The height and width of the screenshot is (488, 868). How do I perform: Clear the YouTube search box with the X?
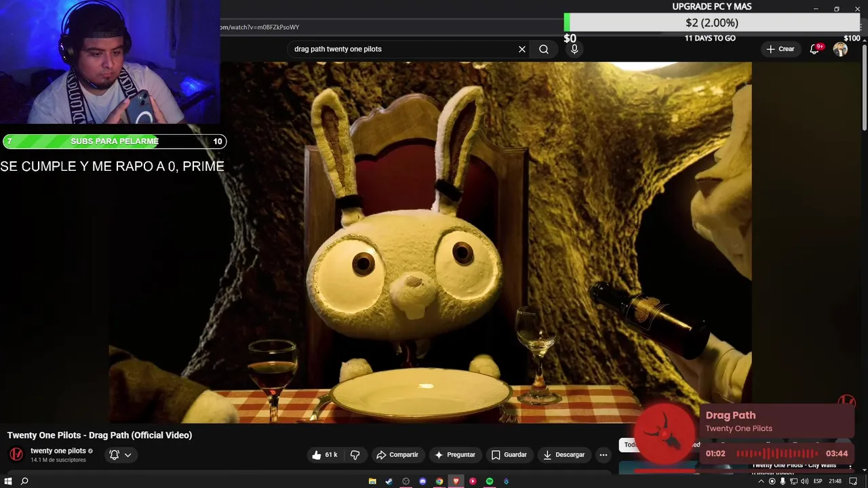tap(522, 49)
